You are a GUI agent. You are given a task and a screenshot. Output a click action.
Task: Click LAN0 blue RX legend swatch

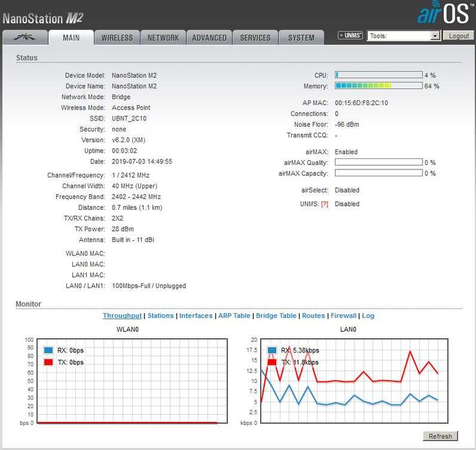point(272,350)
